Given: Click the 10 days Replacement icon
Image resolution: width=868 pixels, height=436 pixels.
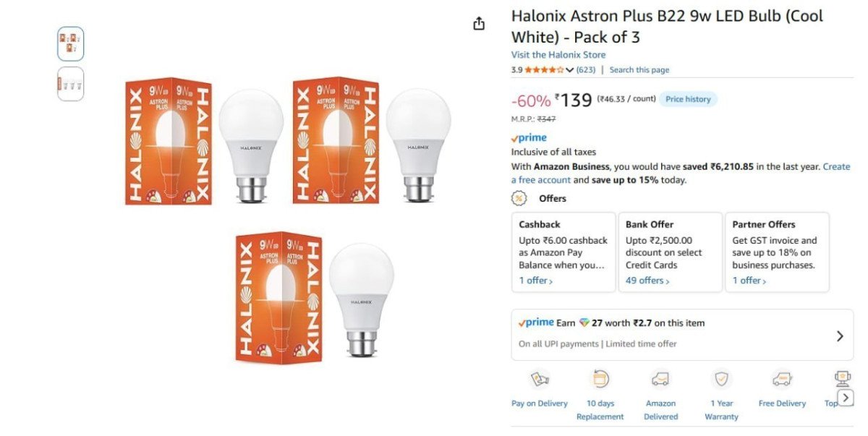Looking at the screenshot, I should [x=600, y=377].
